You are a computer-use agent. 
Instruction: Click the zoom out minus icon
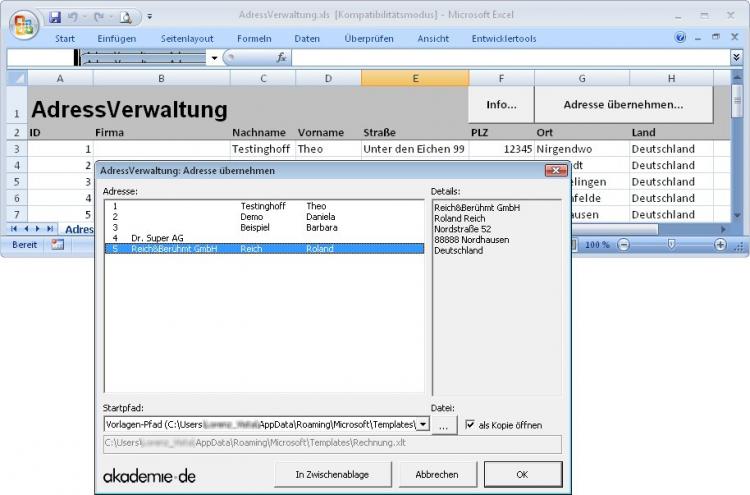pos(624,244)
